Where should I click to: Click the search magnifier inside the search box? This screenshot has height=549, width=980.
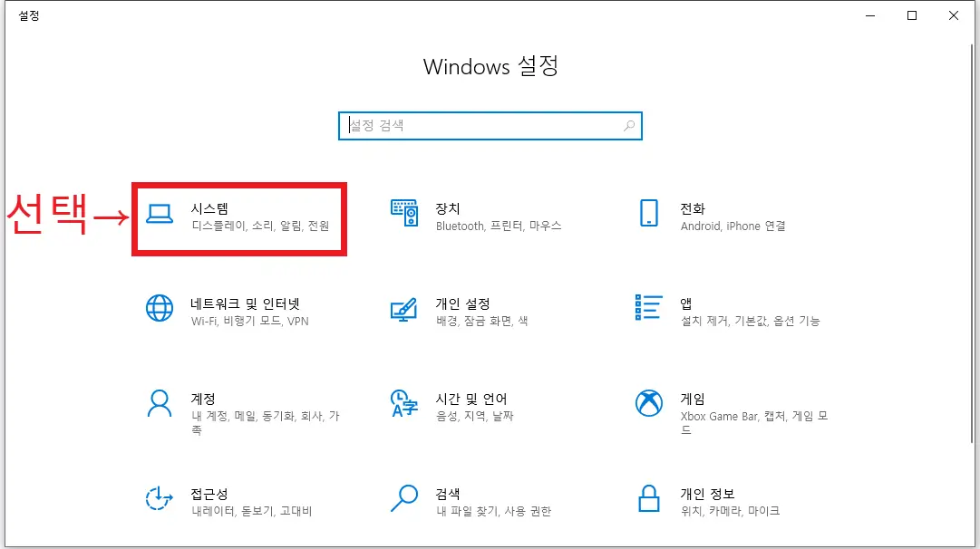pyautogui.click(x=628, y=125)
